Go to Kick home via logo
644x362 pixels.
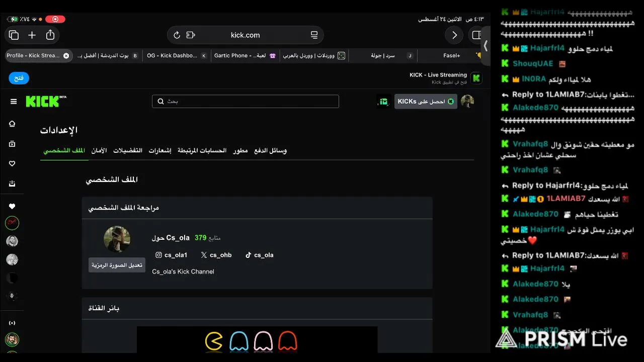[46, 101]
